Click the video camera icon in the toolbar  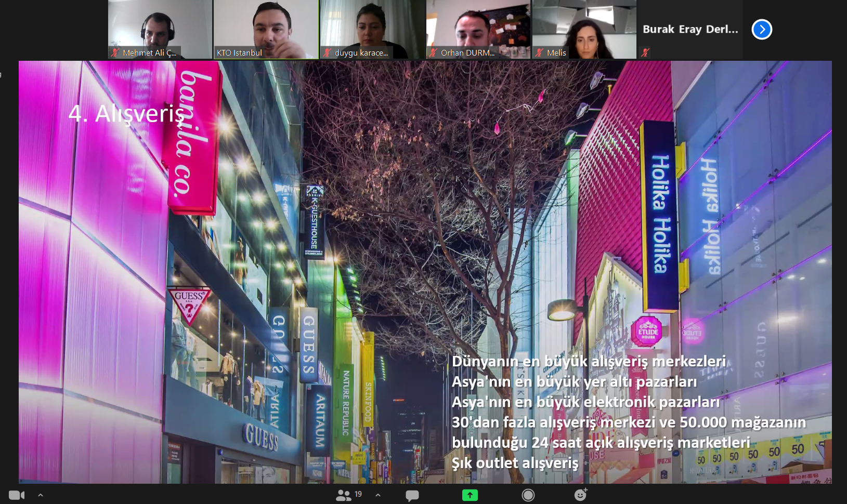[x=17, y=495]
